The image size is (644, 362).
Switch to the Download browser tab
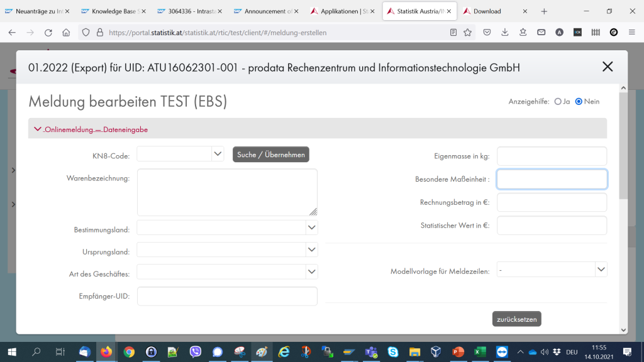coord(487,11)
